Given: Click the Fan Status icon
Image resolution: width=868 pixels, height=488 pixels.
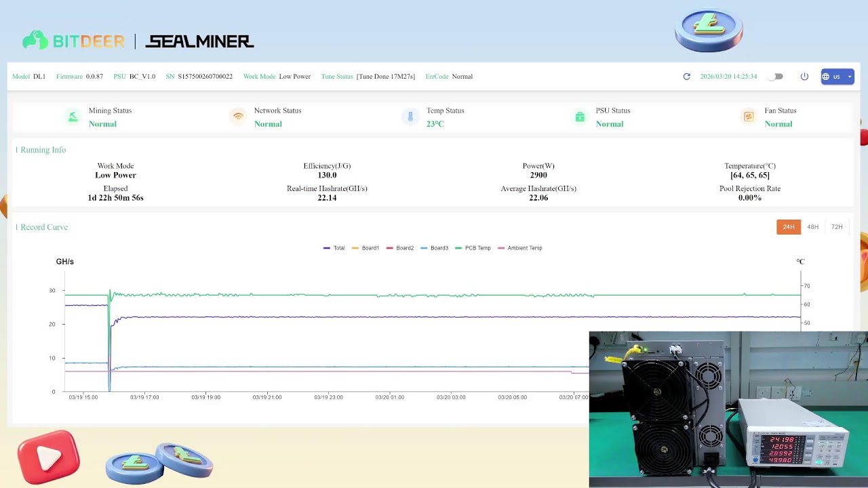Looking at the screenshot, I should tap(749, 117).
